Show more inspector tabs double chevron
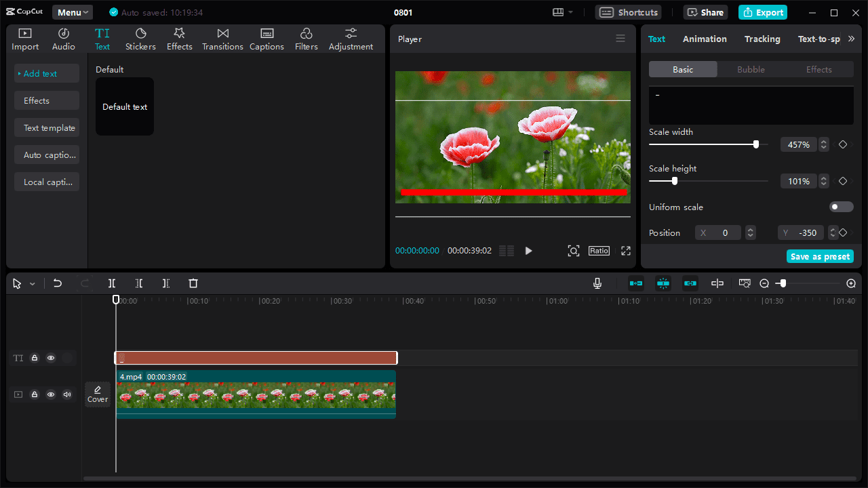This screenshot has height=488, width=868. pos(851,39)
